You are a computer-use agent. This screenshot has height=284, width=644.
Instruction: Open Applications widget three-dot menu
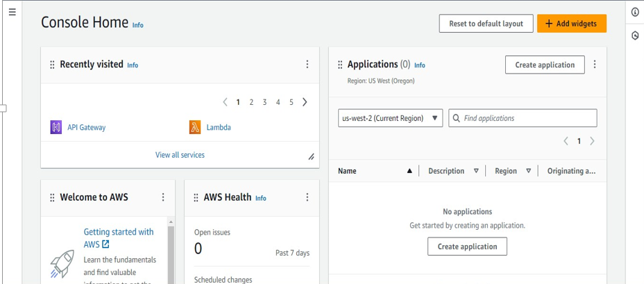pyautogui.click(x=595, y=65)
